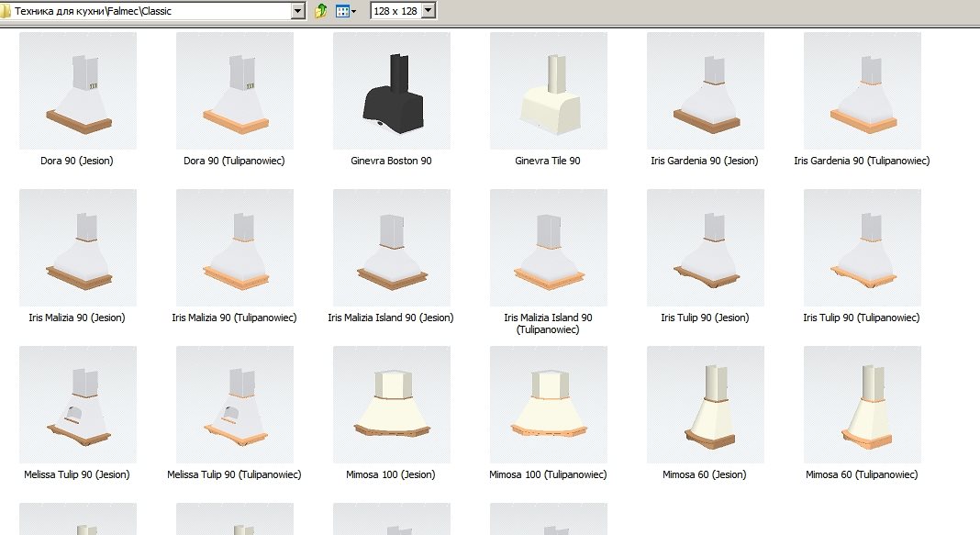Select the Melissa Tulip 90 (Tulipanowiec) thumbnail

235,405
